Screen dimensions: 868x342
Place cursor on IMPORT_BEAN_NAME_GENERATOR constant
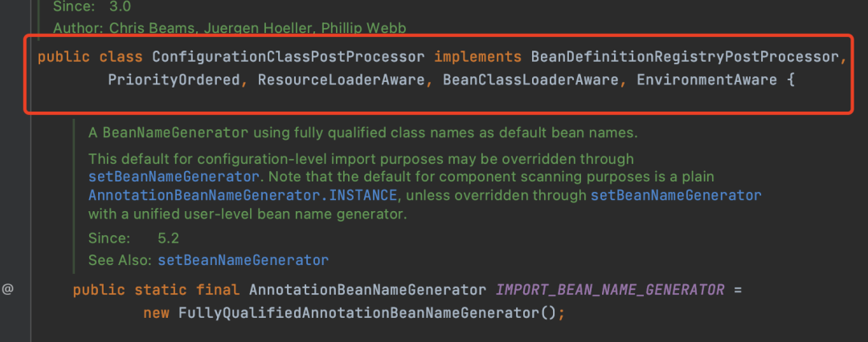coord(610,290)
